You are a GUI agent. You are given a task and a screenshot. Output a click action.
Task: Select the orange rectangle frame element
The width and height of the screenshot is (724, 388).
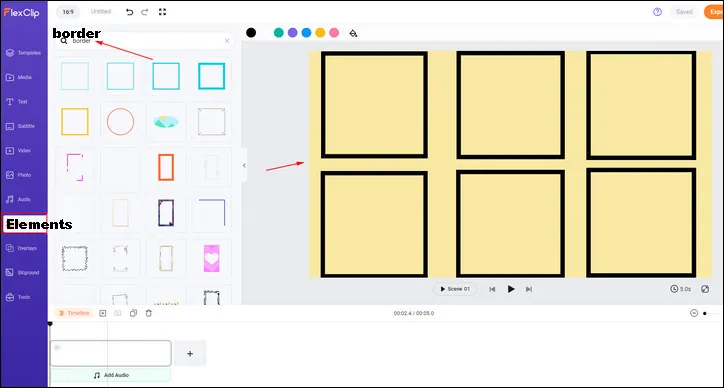coord(166,167)
